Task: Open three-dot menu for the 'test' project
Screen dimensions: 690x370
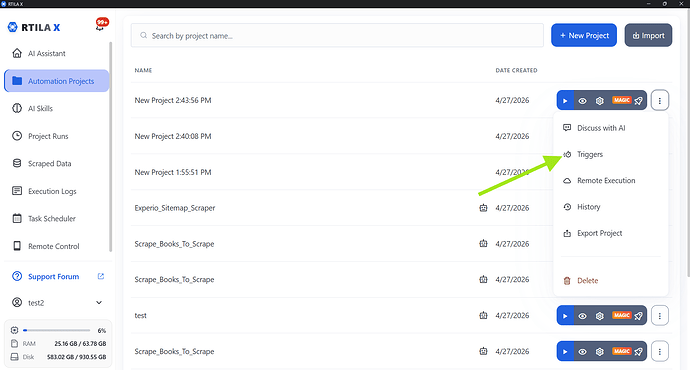Action: tap(660, 315)
